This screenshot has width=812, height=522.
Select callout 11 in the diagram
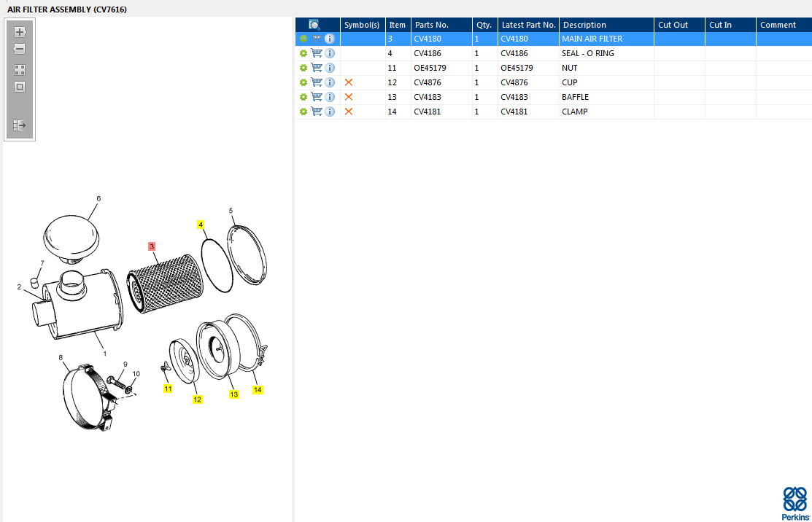[168, 389]
